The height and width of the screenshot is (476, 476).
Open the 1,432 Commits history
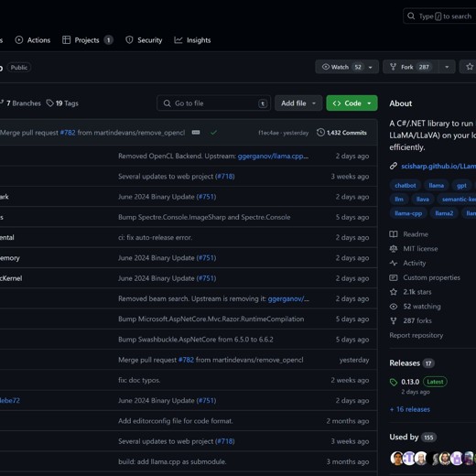tap(341, 133)
